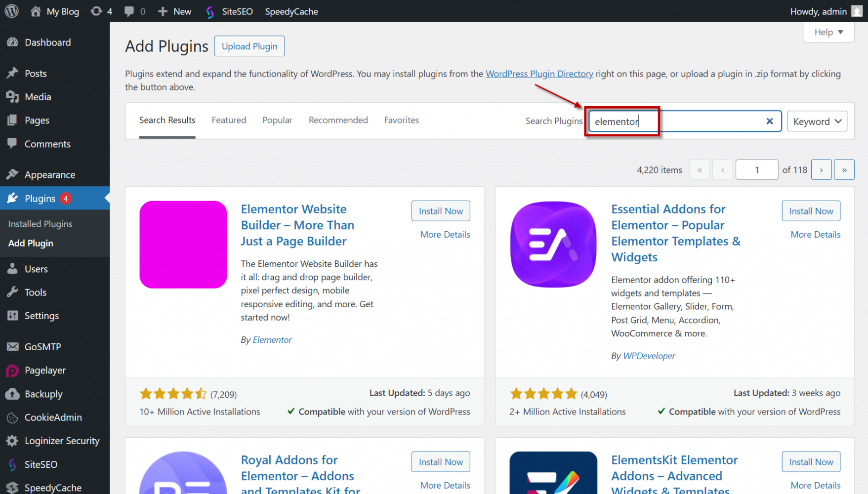Screen dimensions: 868x494
Task: Expand the Help dropdown panel
Action: pos(828,32)
